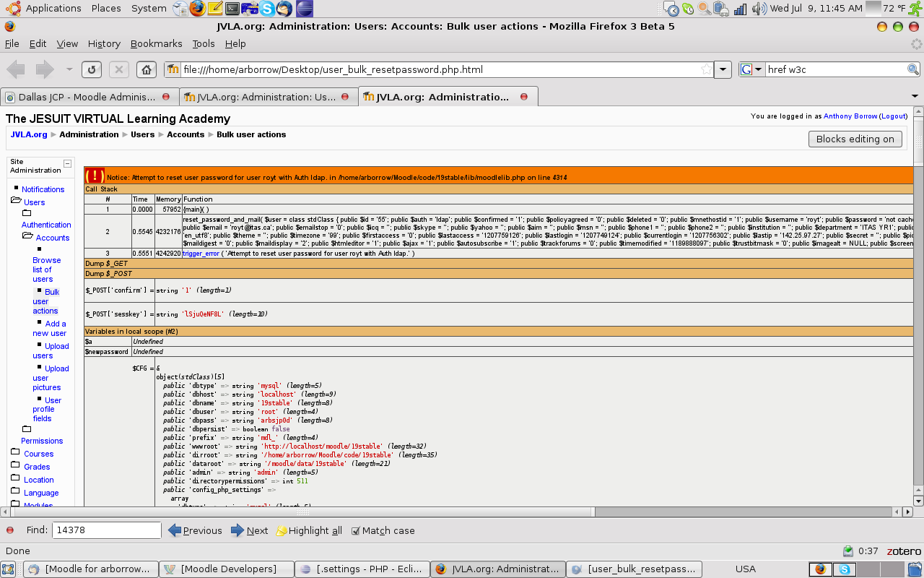Click Find Previous button
Screen dimensions: 924x578
point(196,530)
